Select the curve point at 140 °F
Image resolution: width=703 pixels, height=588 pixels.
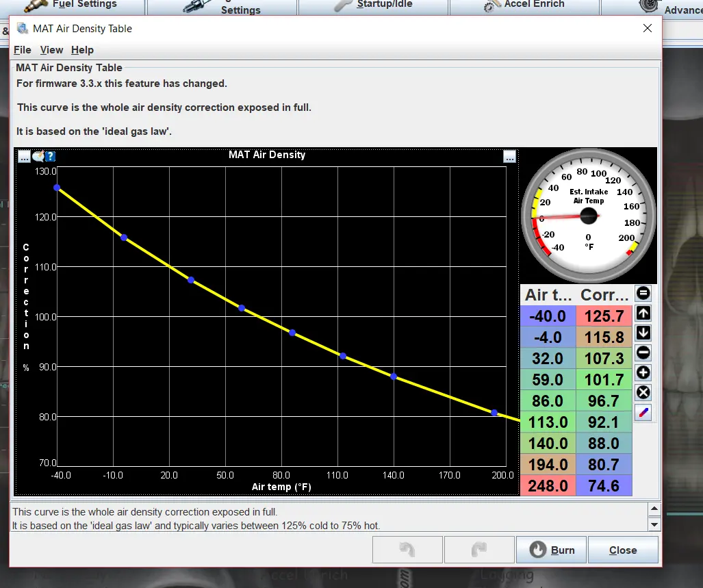[x=394, y=376]
